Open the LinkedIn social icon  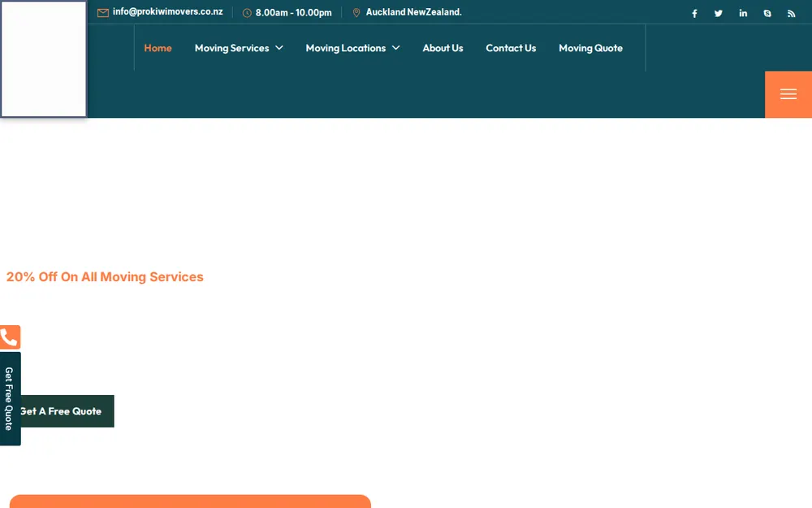743,14
